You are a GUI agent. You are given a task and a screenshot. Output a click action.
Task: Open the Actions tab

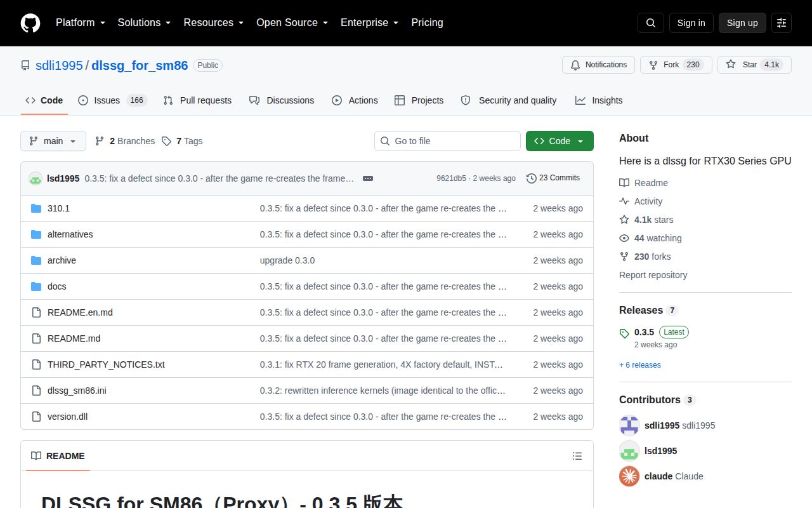coord(355,100)
